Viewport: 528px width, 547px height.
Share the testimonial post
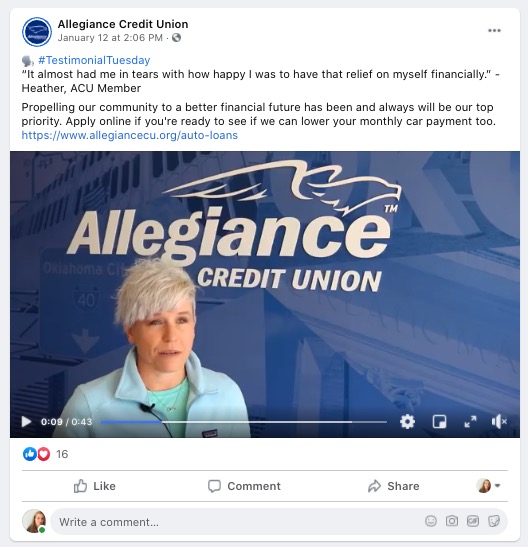coord(393,486)
